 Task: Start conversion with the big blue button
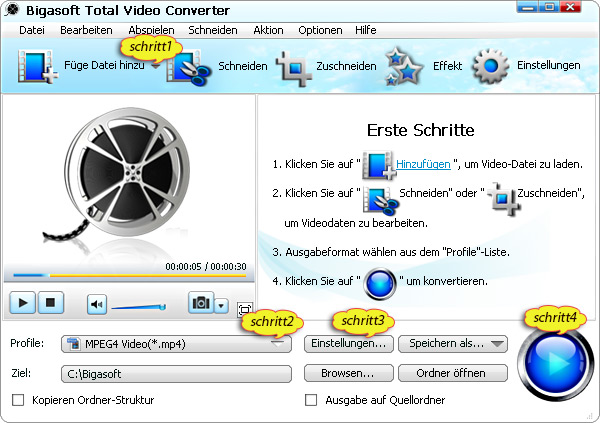555,364
